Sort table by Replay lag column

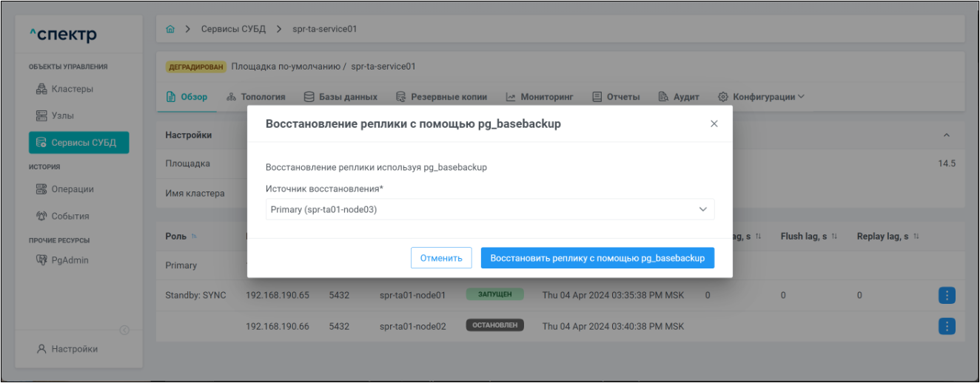coord(887,236)
